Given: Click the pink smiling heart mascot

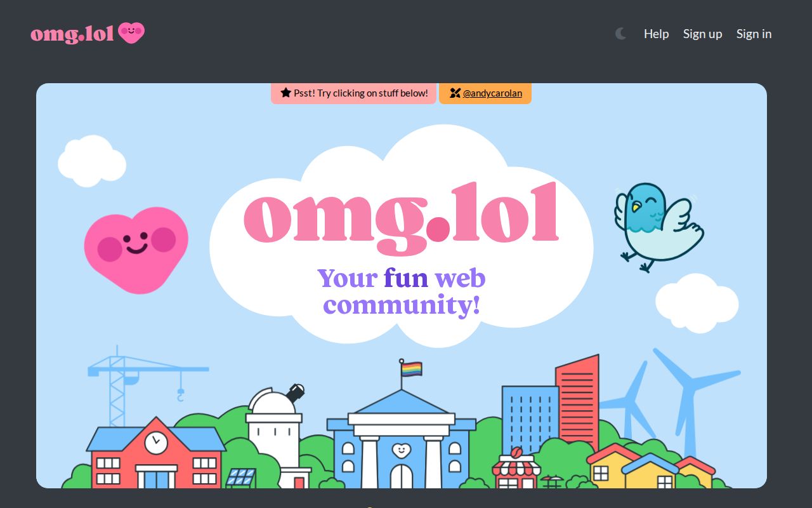Looking at the screenshot, I should 136,248.
